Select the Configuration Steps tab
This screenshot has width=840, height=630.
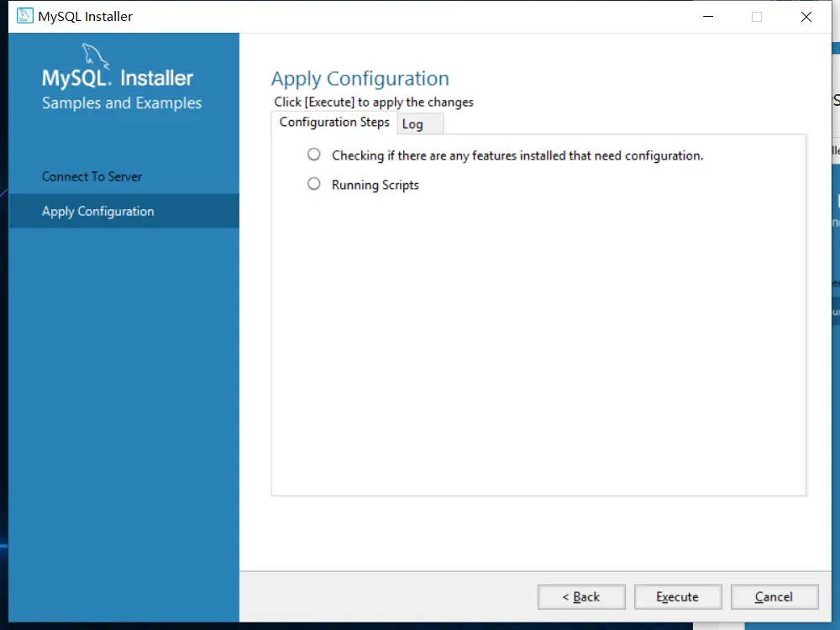point(334,123)
